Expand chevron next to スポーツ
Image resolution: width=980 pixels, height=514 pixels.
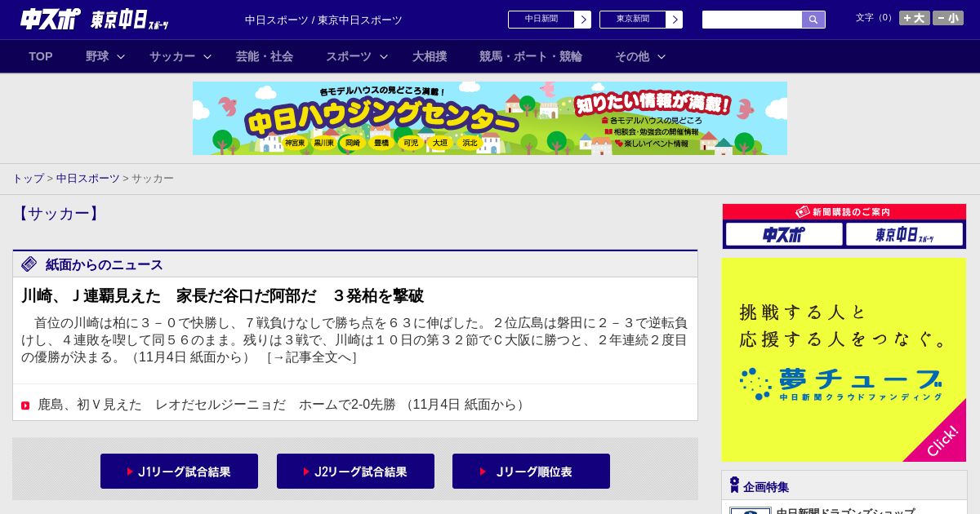[x=384, y=56]
